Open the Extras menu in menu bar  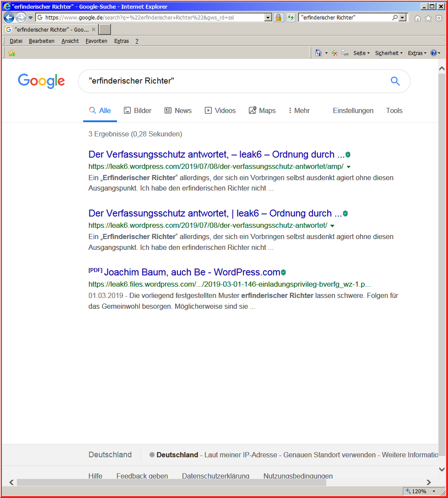tap(121, 41)
